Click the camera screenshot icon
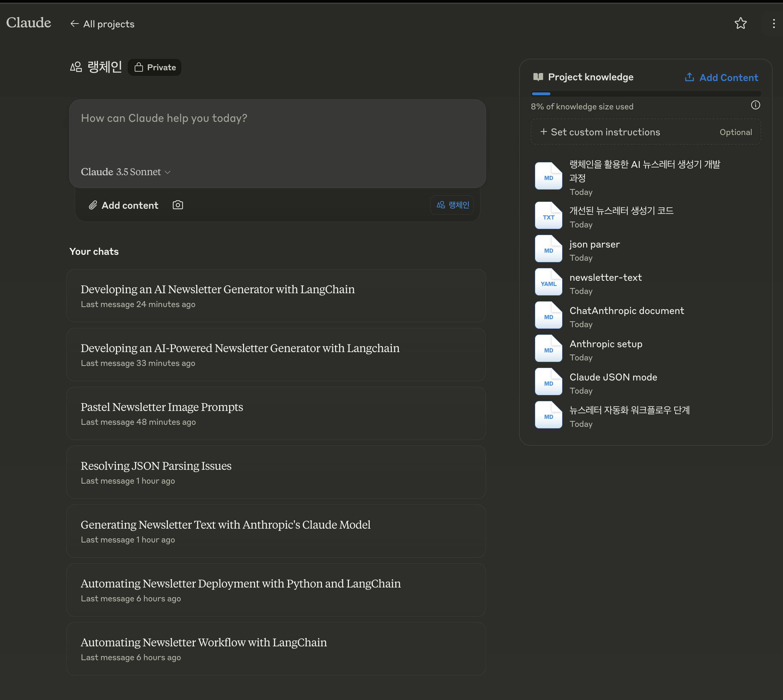The image size is (783, 700). pyautogui.click(x=178, y=205)
